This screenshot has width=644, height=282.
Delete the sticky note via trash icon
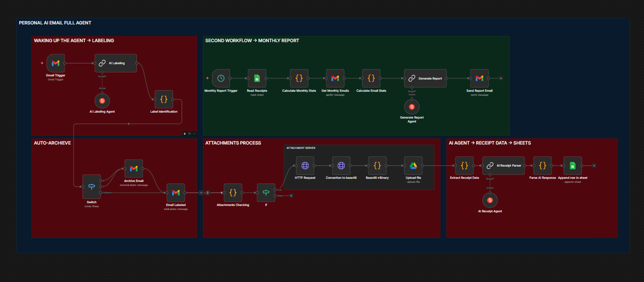[x=185, y=134]
